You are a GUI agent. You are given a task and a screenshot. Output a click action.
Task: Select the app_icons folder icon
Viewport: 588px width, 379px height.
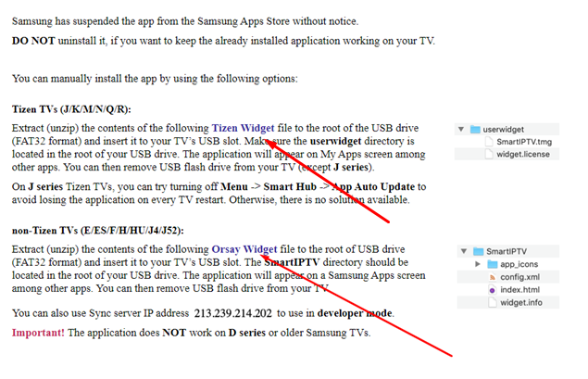(x=492, y=264)
